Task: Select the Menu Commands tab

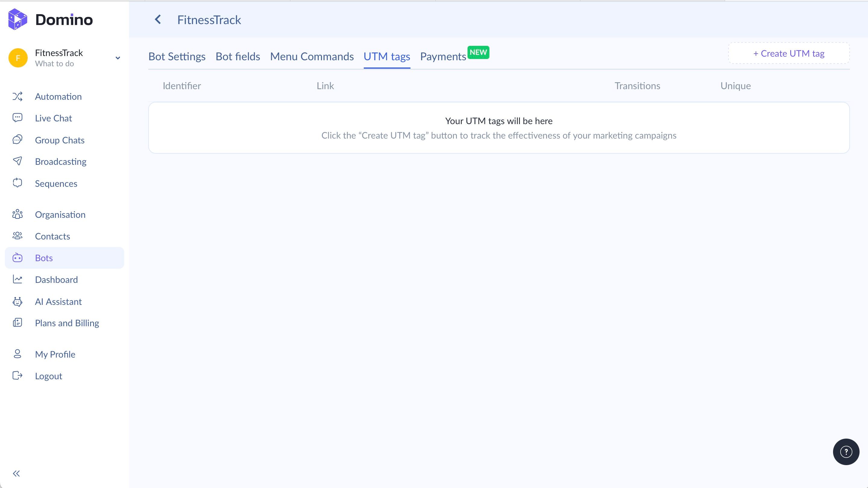Action: tap(312, 57)
